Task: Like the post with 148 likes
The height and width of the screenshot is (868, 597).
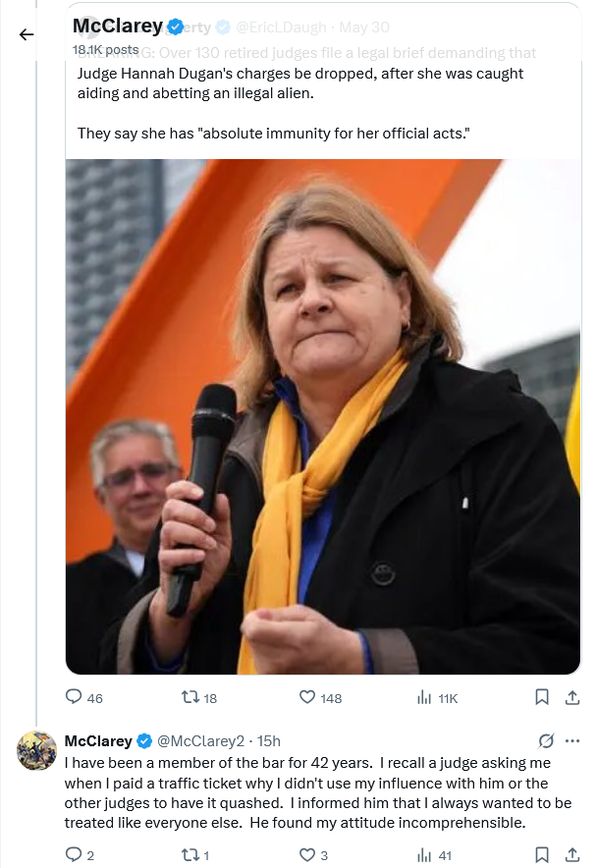Action: (x=308, y=697)
